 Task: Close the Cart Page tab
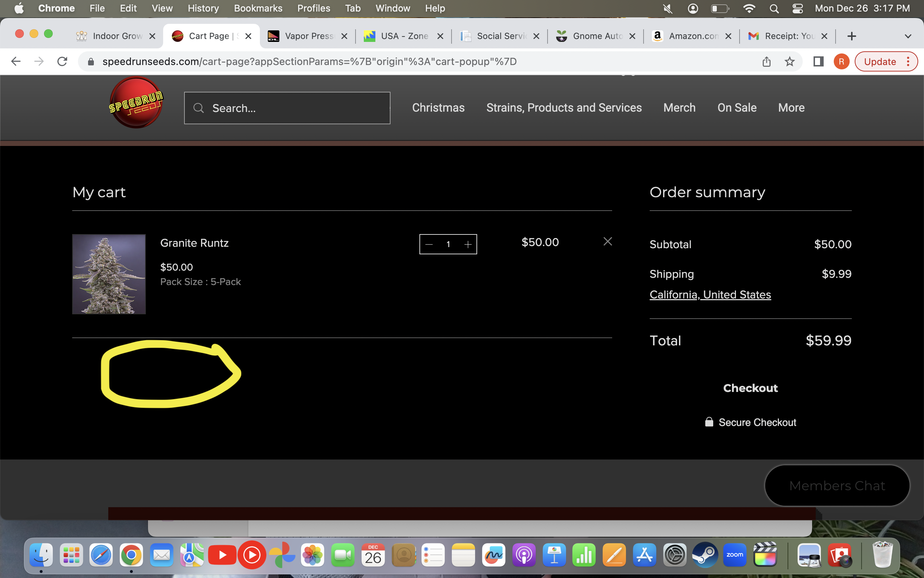248,36
